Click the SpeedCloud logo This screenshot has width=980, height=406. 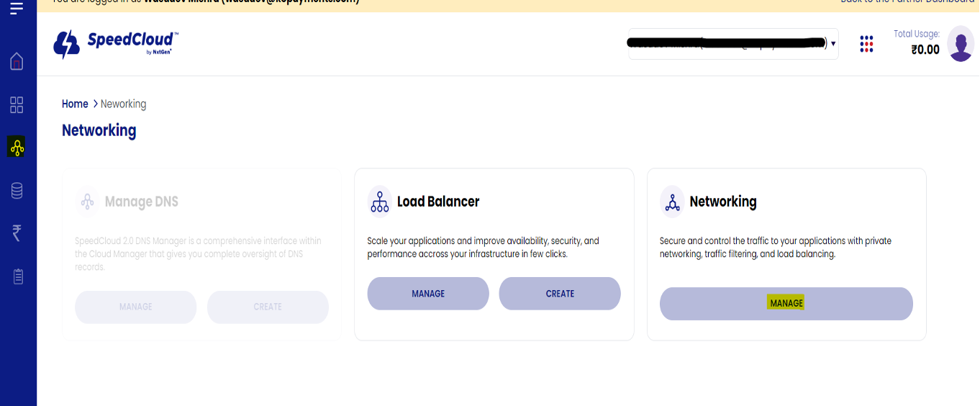pyautogui.click(x=117, y=44)
